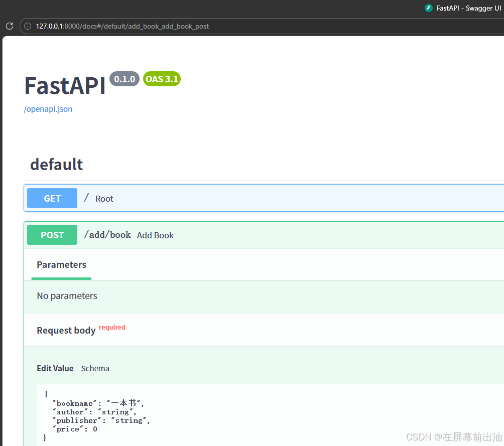Screen dimensions: 504x446
Task: Click the OAS 3.1 badge
Action: (162, 79)
